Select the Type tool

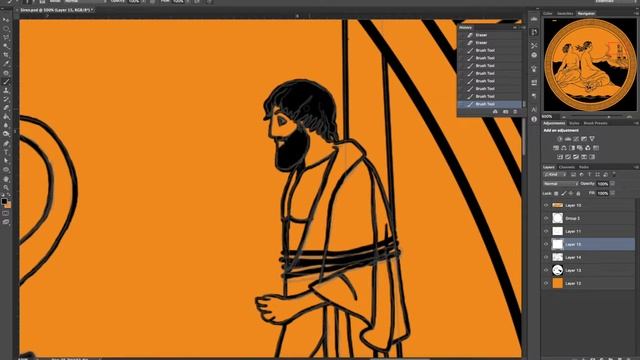click(6, 152)
